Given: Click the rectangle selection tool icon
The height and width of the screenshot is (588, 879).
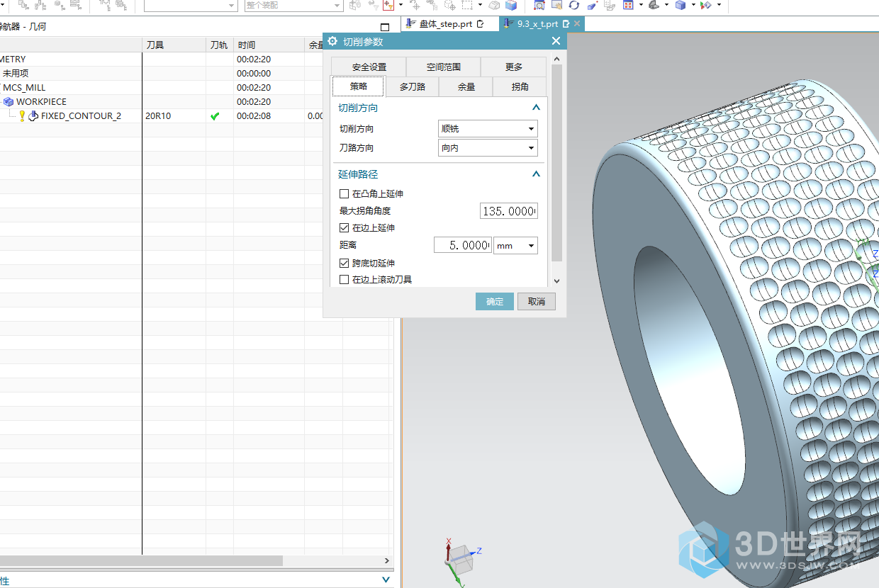Looking at the screenshot, I should (x=467, y=5).
